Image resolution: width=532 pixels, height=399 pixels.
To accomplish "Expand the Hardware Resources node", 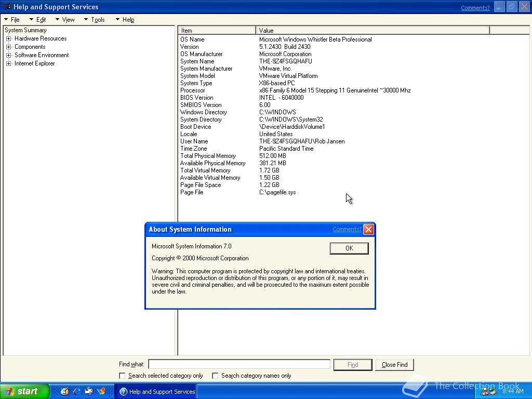I will pyautogui.click(x=8, y=38).
